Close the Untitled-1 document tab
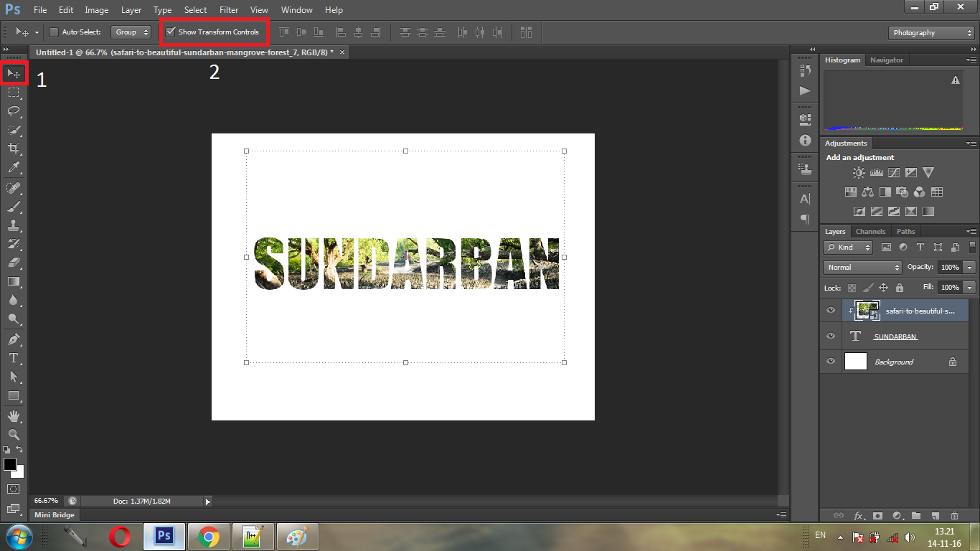The image size is (980, 551). (342, 52)
